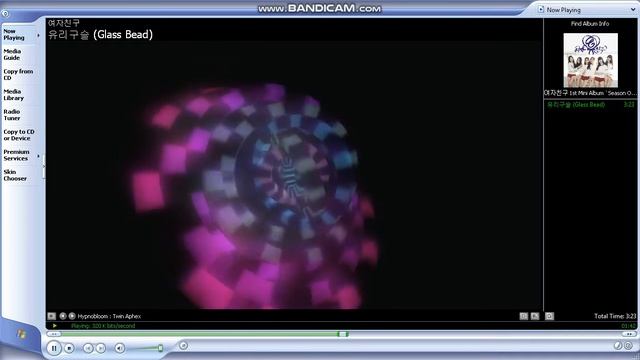Open the visualization selection menu icon

pos(51,316)
